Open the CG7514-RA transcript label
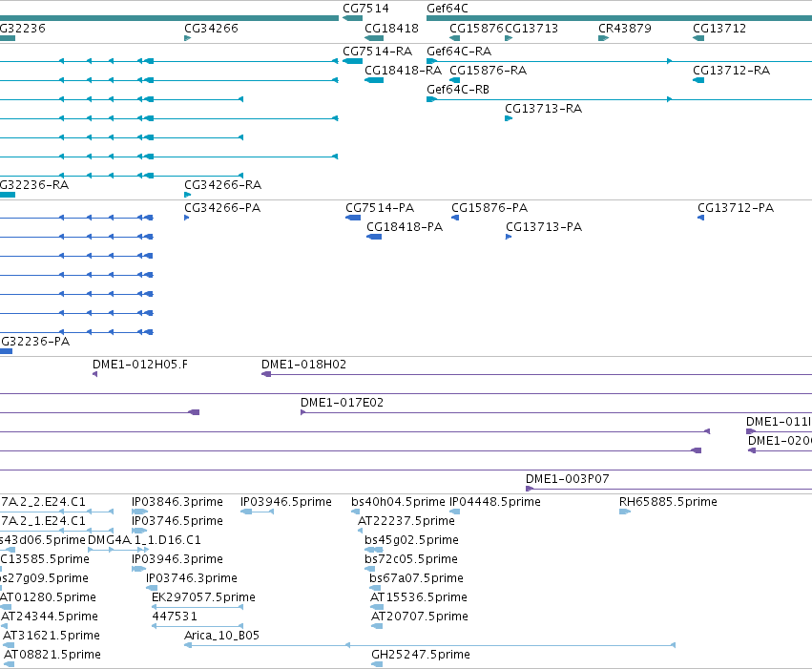Image resolution: width=812 pixels, height=669 pixels. [x=378, y=52]
